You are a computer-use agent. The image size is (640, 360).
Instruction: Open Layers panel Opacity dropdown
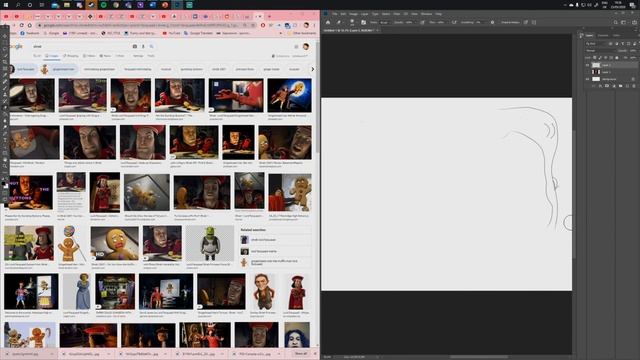[633, 51]
